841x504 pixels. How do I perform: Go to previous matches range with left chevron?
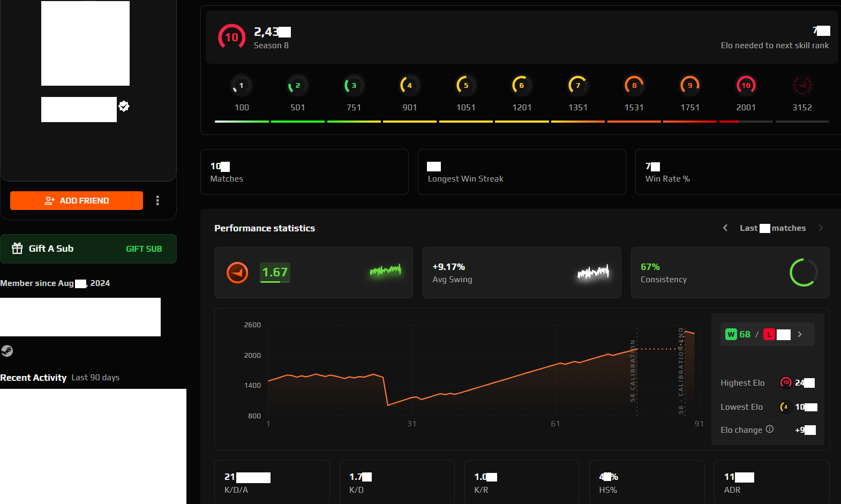pyautogui.click(x=725, y=228)
